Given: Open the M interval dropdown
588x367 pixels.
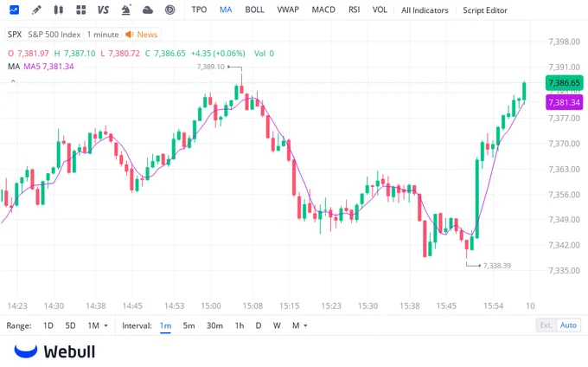Looking at the screenshot, I should click(300, 325).
